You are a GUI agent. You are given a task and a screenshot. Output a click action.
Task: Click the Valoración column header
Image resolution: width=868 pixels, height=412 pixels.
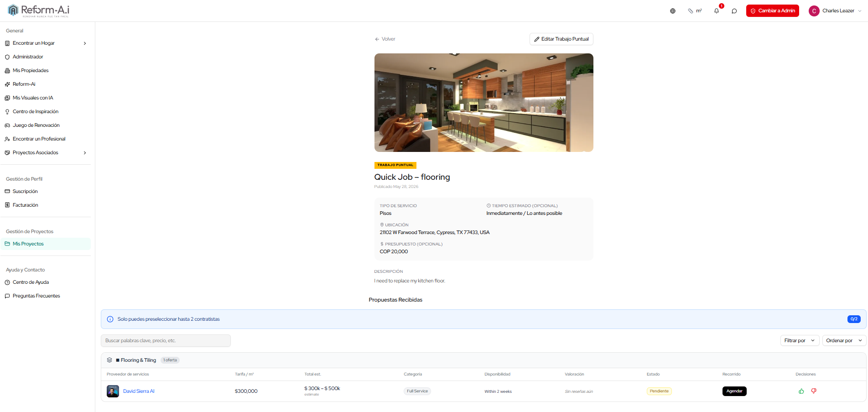click(574, 374)
